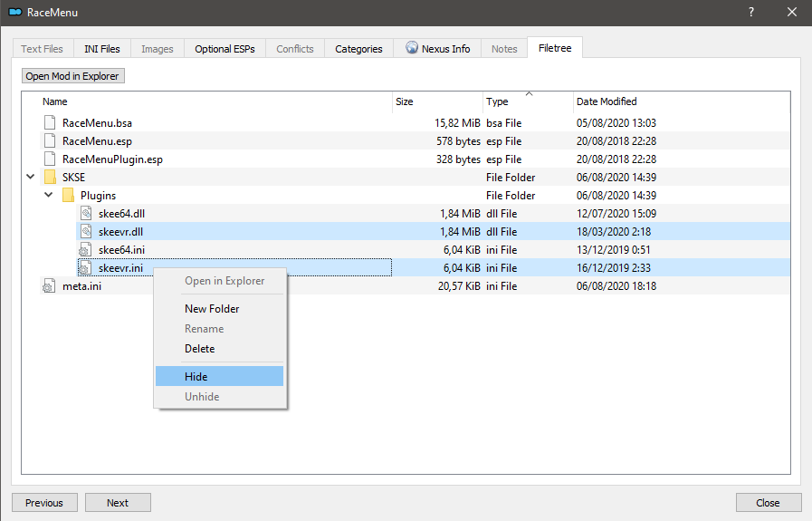Click the date 18/03/2020 2:18
The height and width of the screenshot is (521, 812).
[614, 232]
